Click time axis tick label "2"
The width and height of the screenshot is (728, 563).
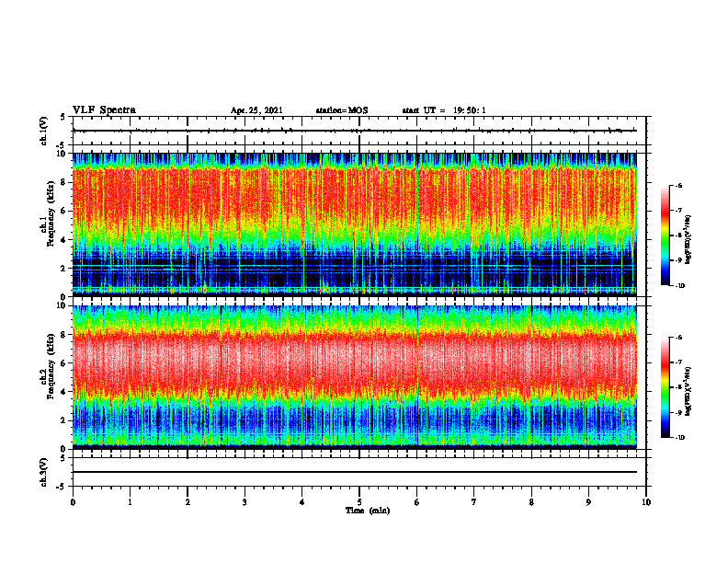coord(188,502)
